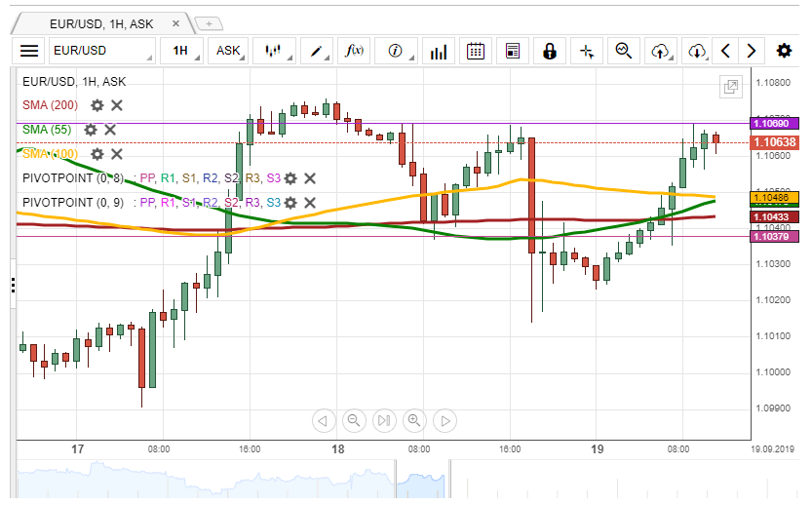Zoom out using the chart magnifier minus

pos(354,421)
